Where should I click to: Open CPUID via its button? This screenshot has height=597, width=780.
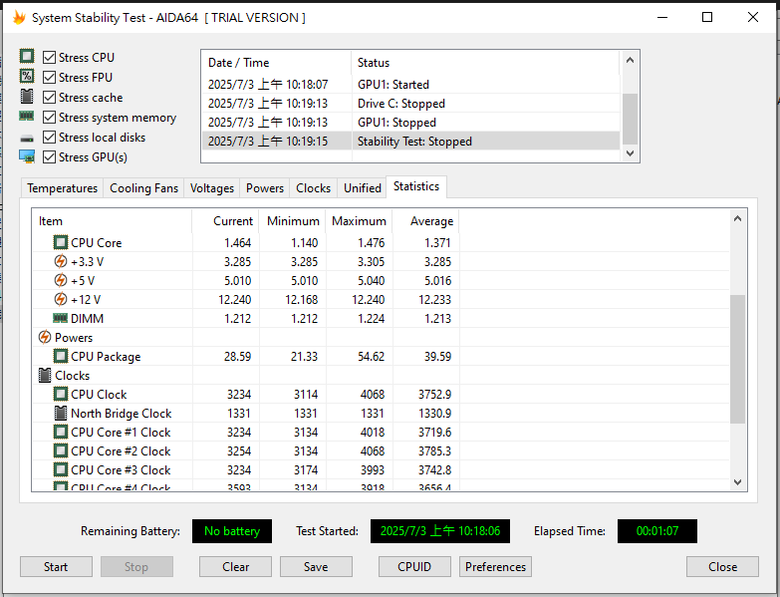(x=414, y=567)
